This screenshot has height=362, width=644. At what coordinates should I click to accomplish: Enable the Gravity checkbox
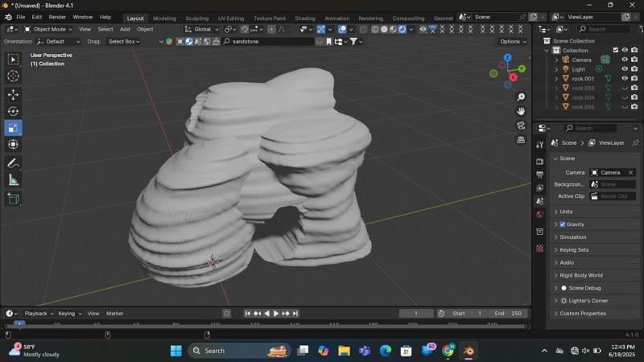(x=562, y=224)
